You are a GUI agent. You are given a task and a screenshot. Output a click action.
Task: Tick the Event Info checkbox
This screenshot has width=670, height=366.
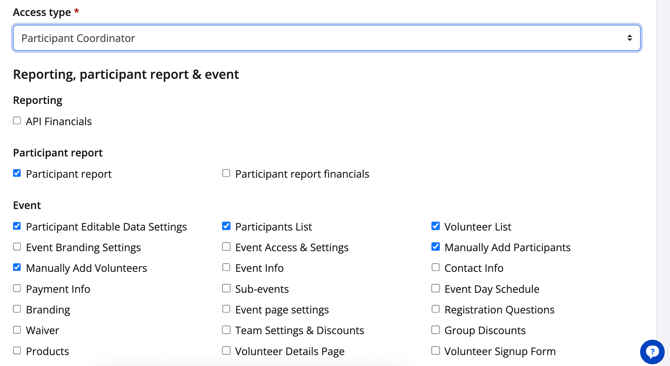click(226, 267)
